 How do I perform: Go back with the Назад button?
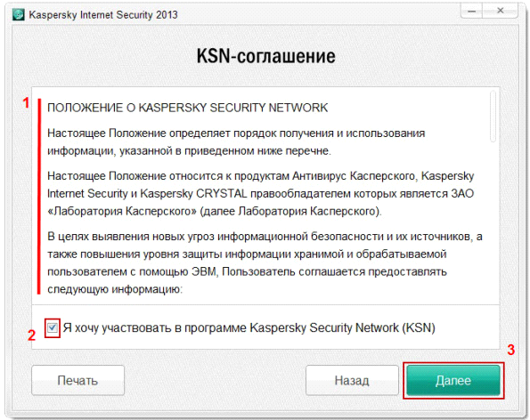pyautogui.click(x=352, y=380)
